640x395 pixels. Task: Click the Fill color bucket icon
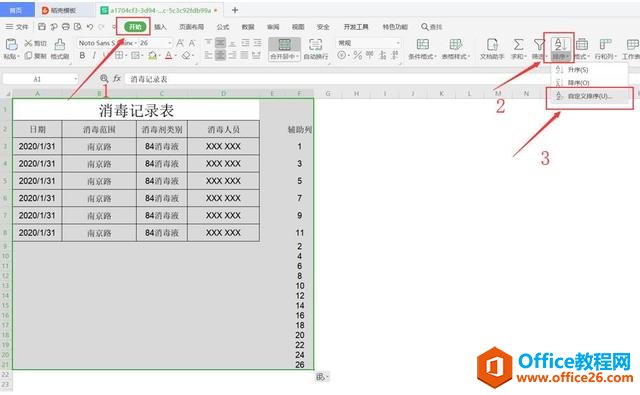click(152, 55)
